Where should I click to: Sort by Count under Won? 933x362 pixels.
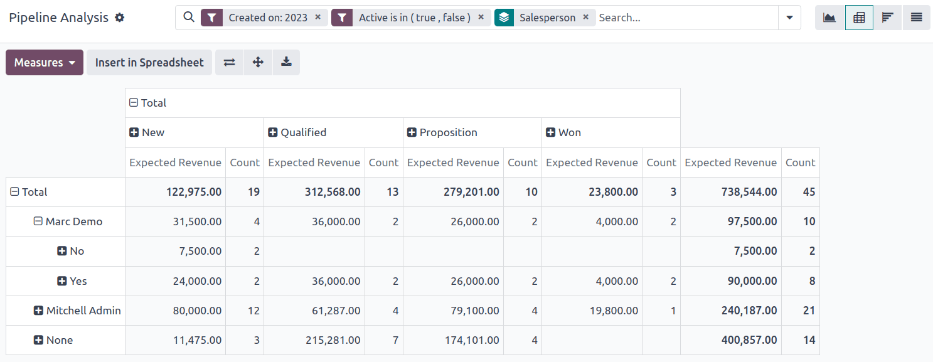click(x=661, y=163)
